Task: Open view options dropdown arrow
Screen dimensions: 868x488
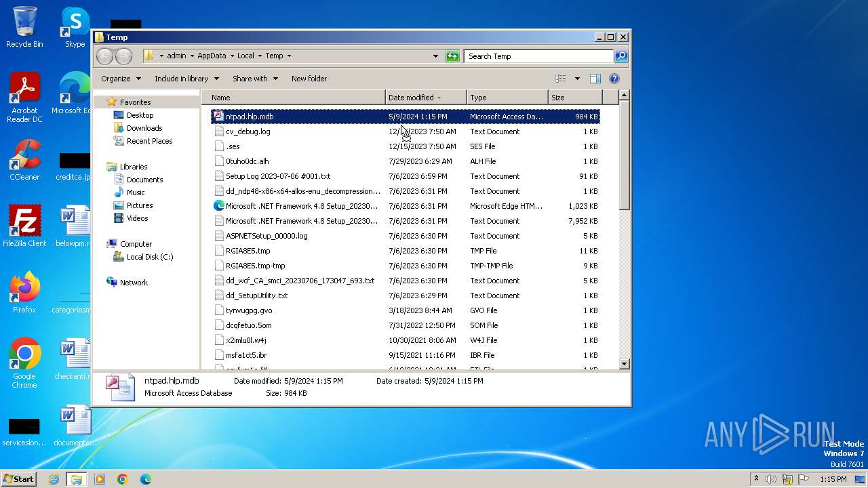Action: tap(577, 79)
